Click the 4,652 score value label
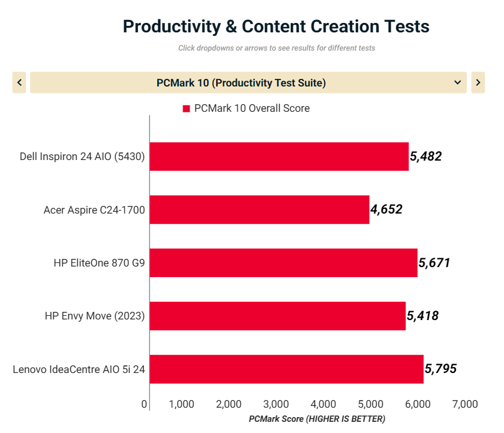This screenshot has height=433, width=504. click(x=386, y=209)
